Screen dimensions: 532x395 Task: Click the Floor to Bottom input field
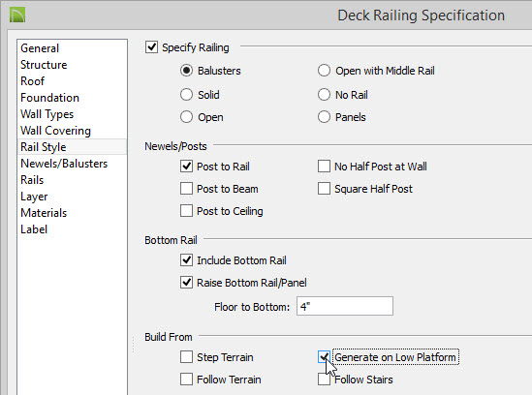click(x=345, y=306)
